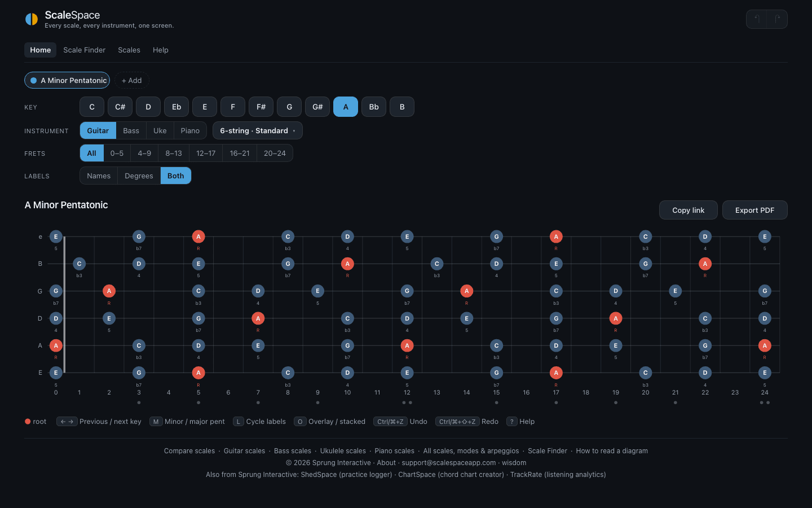The image size is (812, 508).
Task: Click the red A root on D string, fret 7
Action: point(258,318)
